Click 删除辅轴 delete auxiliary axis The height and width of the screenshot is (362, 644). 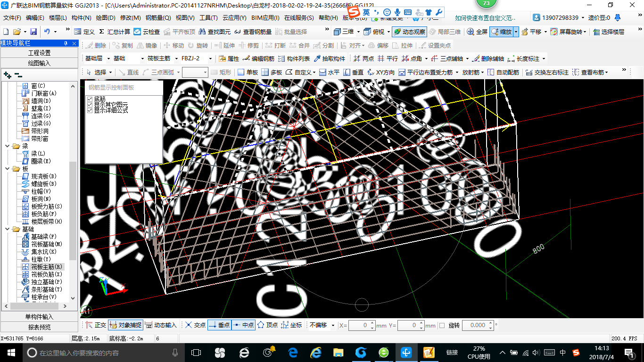click(x=487, y=58)
